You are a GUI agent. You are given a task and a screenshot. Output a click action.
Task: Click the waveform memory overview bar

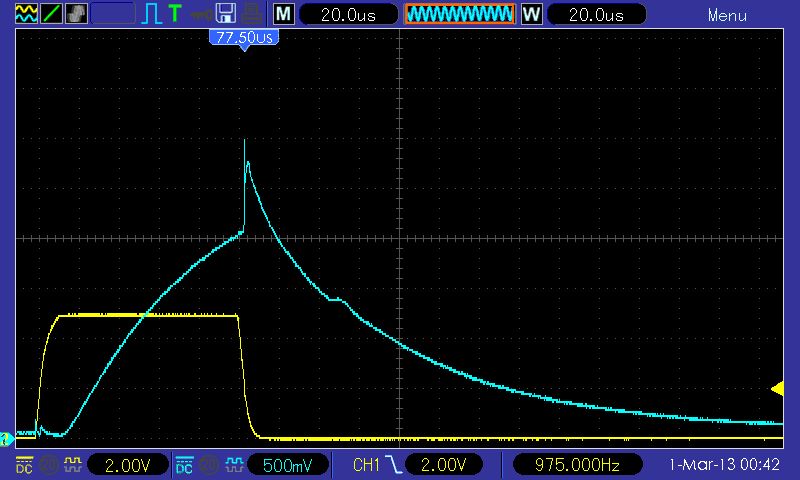pos(459,14)
